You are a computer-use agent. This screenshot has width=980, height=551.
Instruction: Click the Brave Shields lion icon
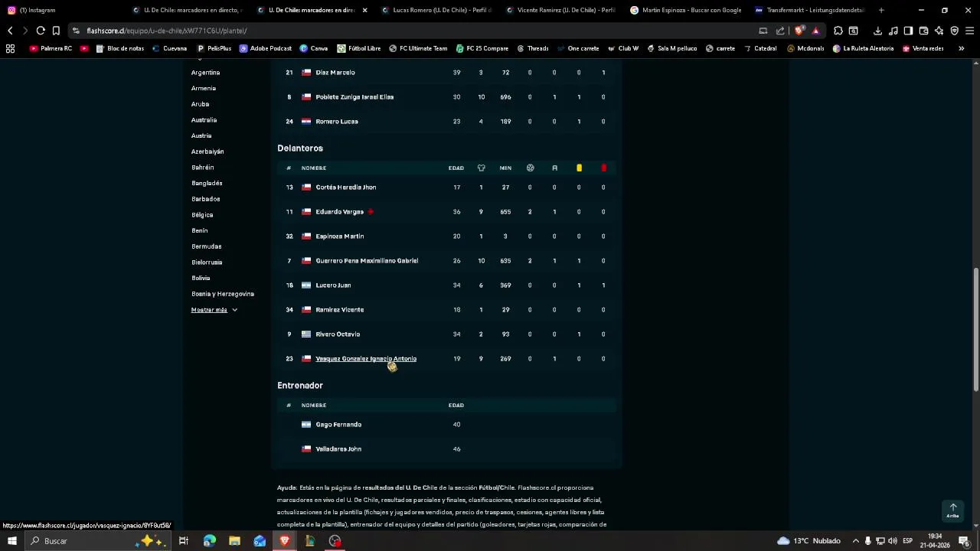coord(799,31)
